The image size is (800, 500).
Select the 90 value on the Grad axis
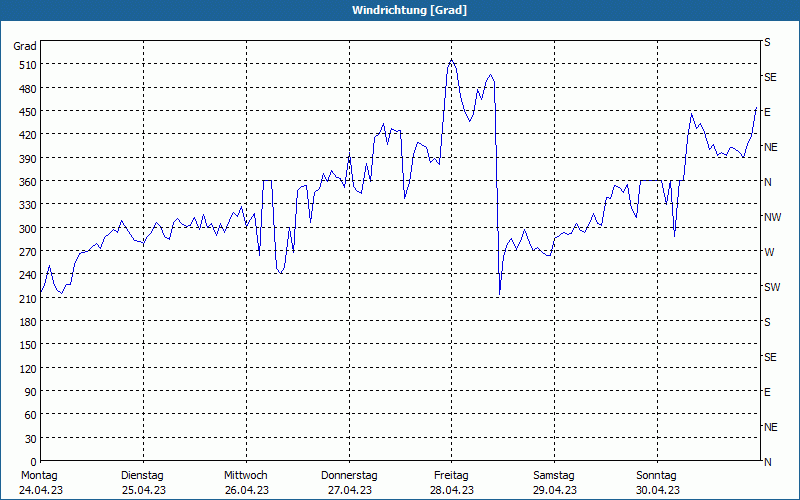31,392
